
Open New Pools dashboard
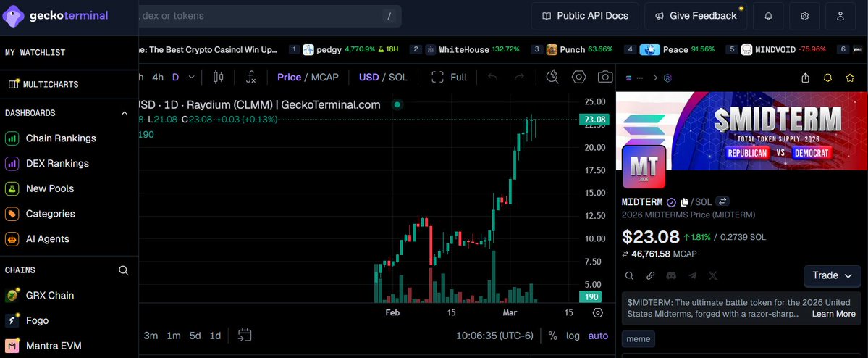(50, 188)
